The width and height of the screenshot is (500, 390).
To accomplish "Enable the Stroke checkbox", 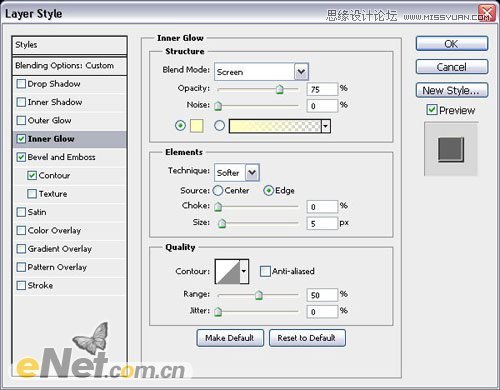I will [x=21, y=285].
